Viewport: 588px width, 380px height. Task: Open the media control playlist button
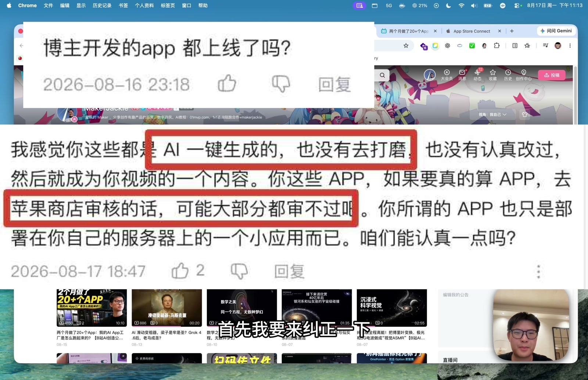(x=545, y=46)
